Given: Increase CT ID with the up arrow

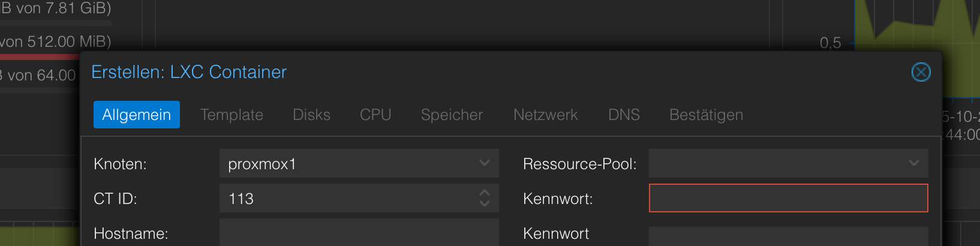Looking at the screenshot, I should point(485,193).
